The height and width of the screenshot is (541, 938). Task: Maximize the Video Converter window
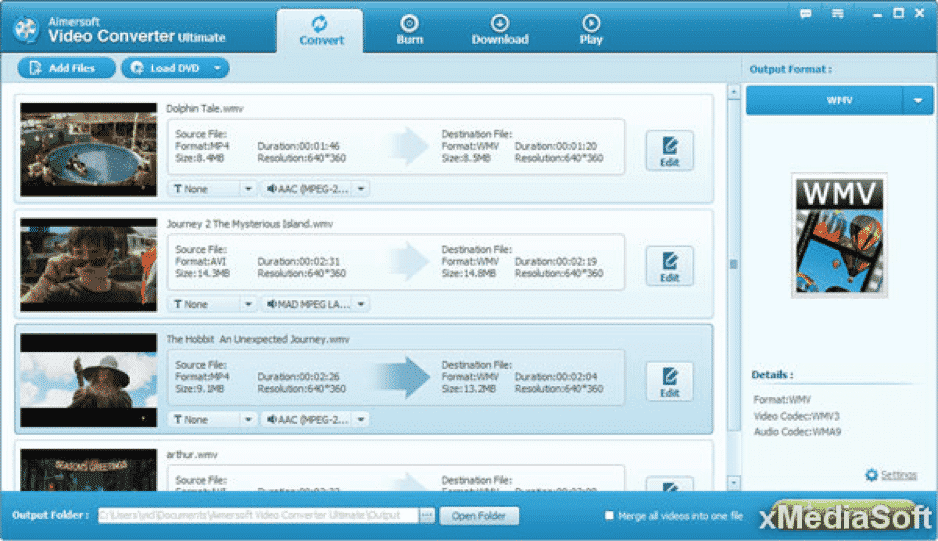899,14
